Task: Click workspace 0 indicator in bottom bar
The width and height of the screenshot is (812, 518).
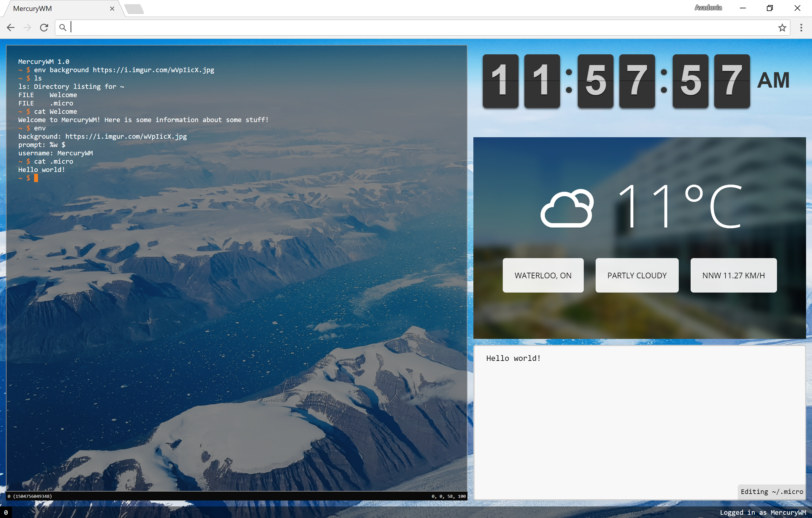Action: coord(6,513)
